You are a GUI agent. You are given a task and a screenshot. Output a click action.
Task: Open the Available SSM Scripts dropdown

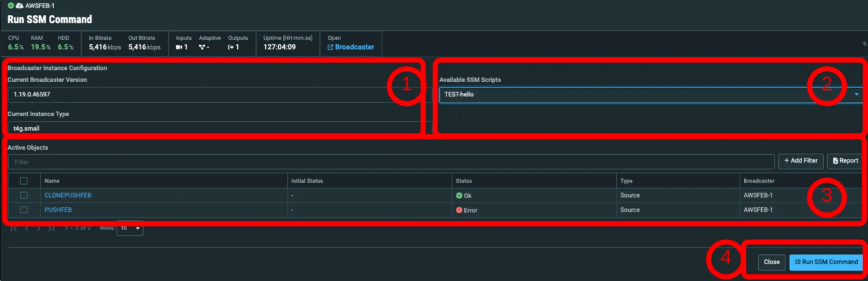click(650, 95)
